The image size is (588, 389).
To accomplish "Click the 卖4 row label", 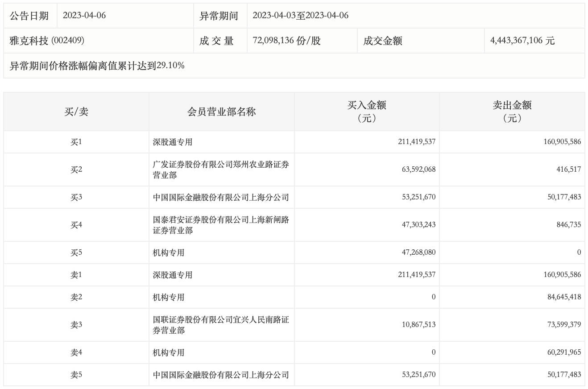I will pos(76,352).
